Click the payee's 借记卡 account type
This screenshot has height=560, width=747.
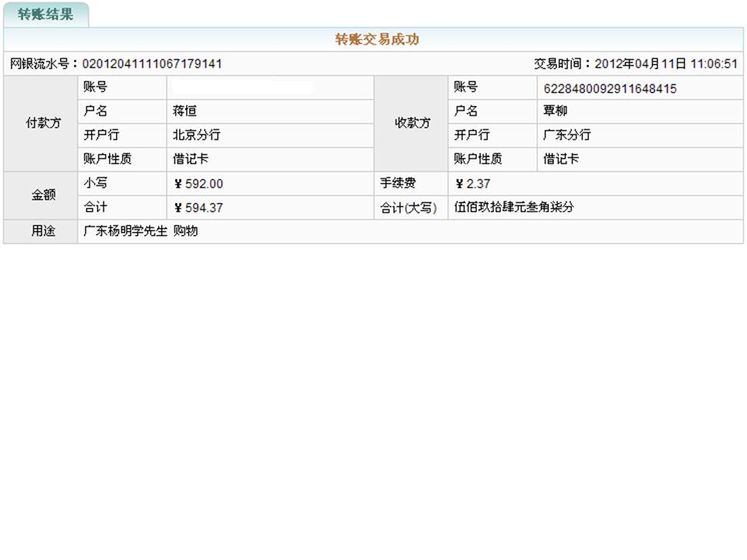click(560, 159)
